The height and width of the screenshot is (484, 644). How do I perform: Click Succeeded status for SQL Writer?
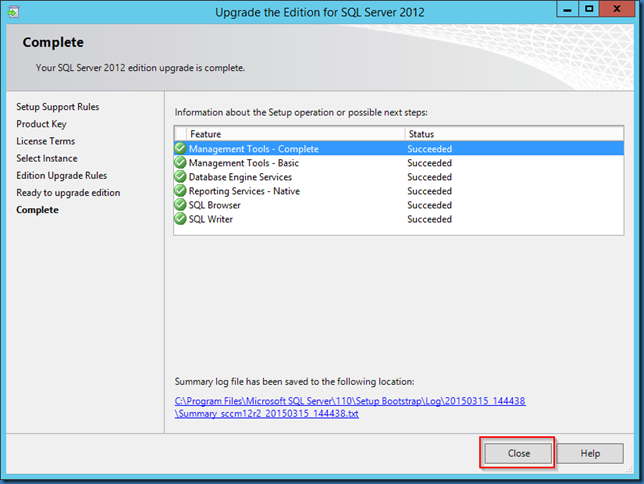coord(429,219)
